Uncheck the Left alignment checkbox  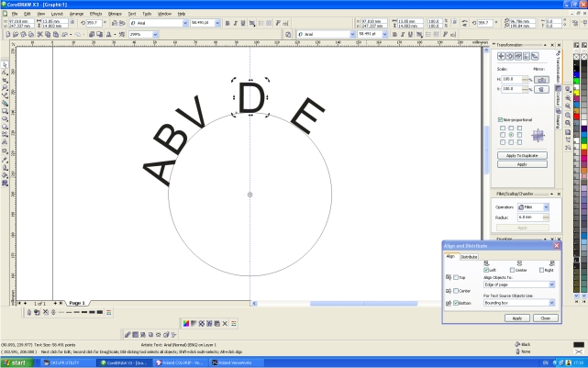coord(487,269)
